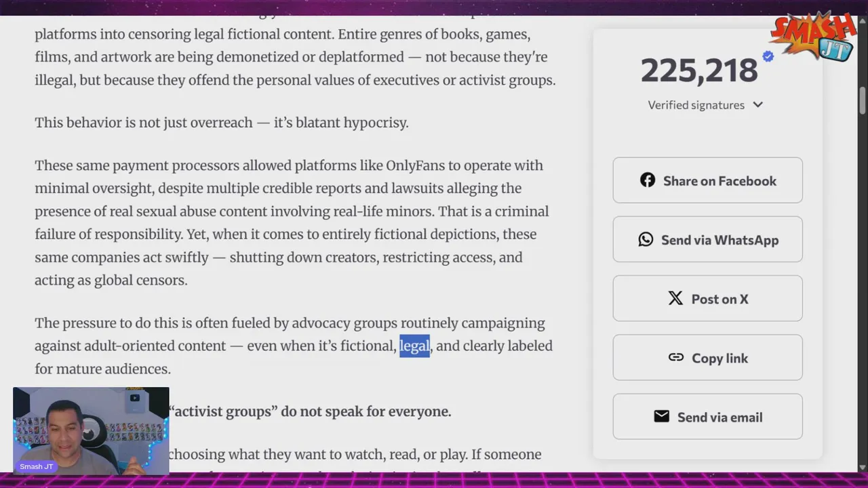Click the envelope email icon

pos(661,416)
